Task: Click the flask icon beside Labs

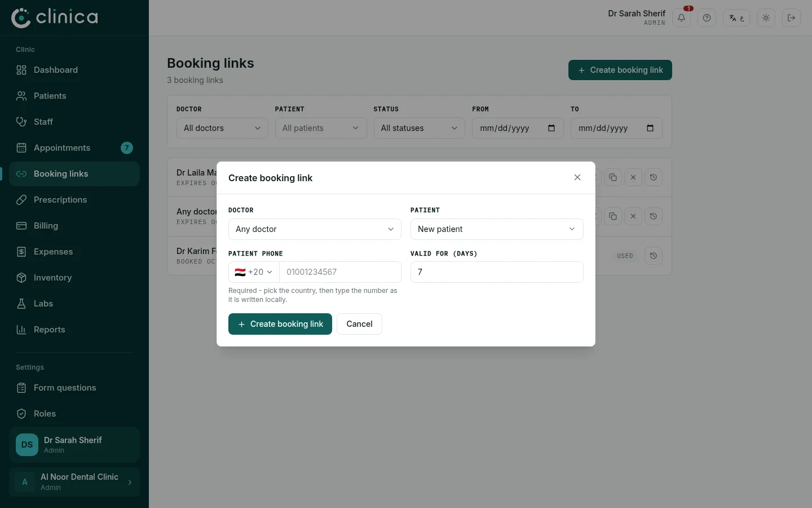Action: point(21,304)
